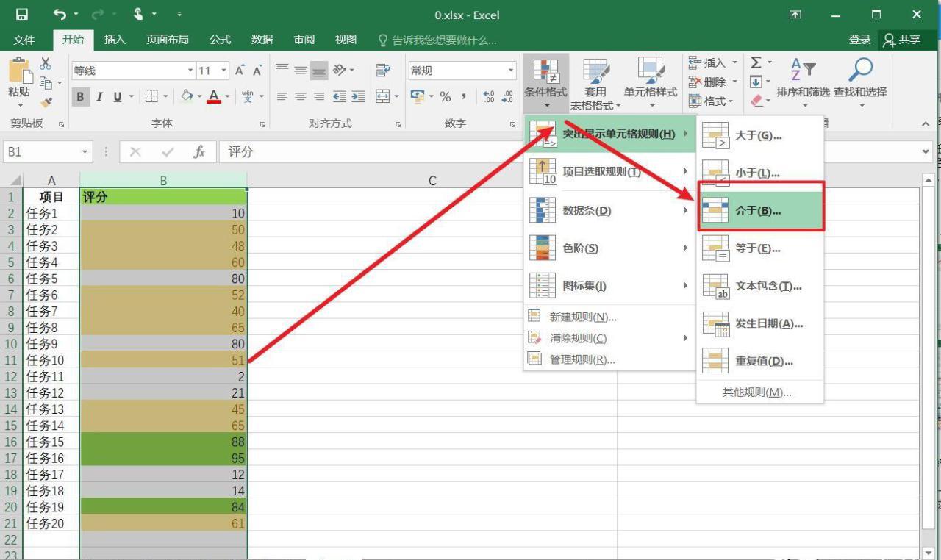The width and height of the screenshot is (941, 560).
Task: Click the center align icon
Action: tap(301, 96)
